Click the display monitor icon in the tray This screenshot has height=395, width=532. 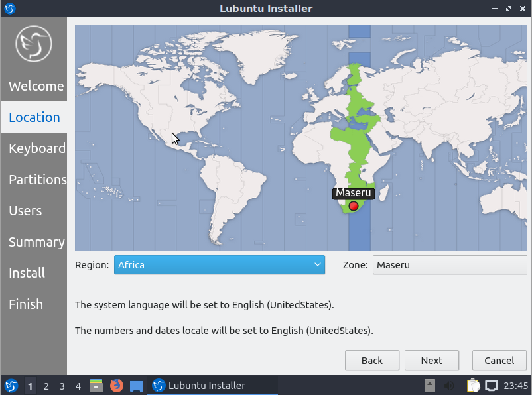click(x=492, y=386)
